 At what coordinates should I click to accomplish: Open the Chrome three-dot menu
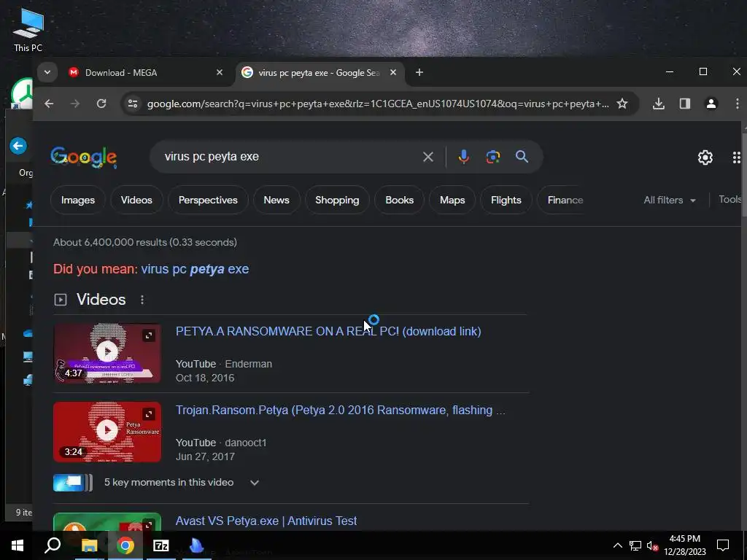pos(737,104)
